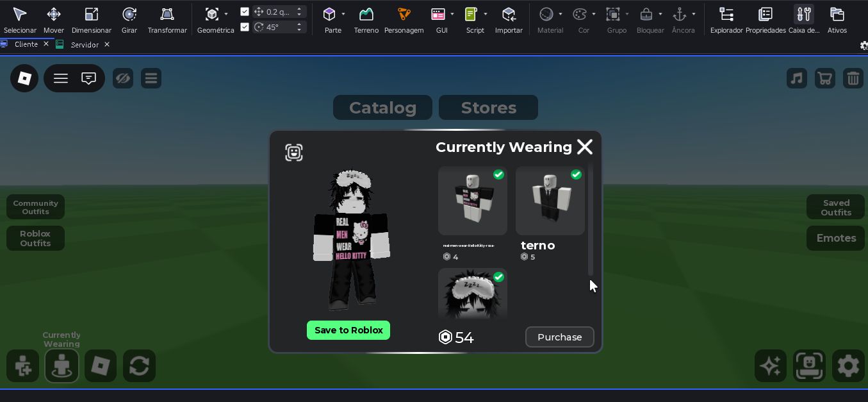Viewport: 868px width, 402px height.
Task: Unselect the Hello Kitty shirt checkmark
Action: click(498, 174)
